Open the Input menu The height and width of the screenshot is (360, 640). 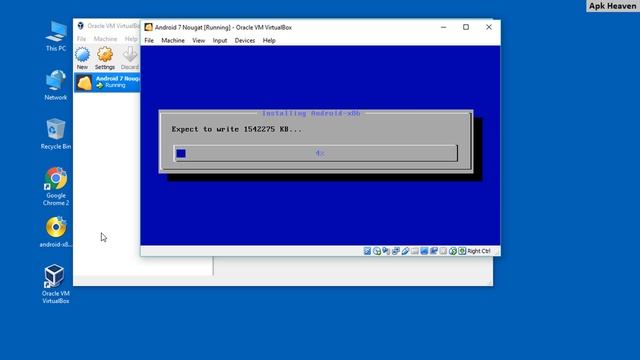(220, 40)
